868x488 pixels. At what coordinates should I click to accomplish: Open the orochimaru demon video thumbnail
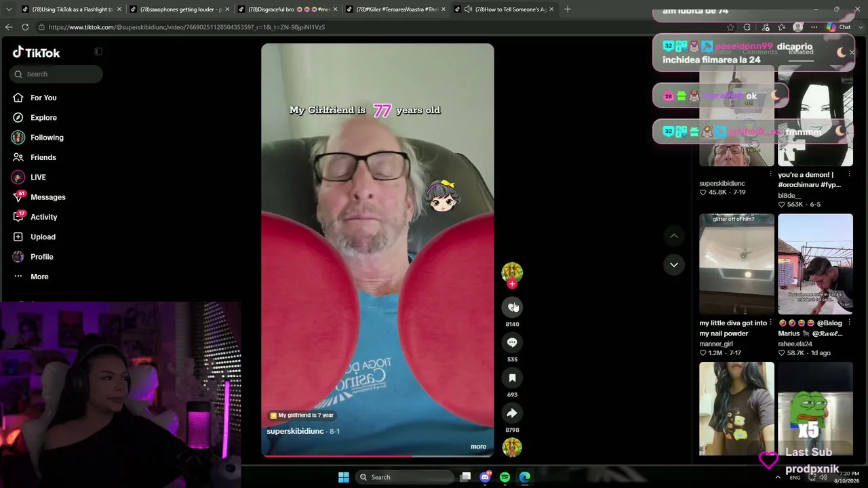click(x=815, y=116)
